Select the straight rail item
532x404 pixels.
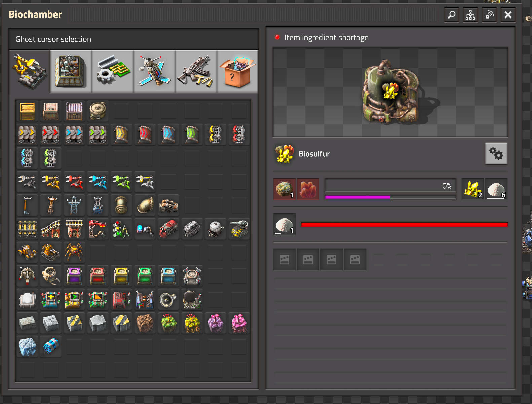(x=27, y=229)
